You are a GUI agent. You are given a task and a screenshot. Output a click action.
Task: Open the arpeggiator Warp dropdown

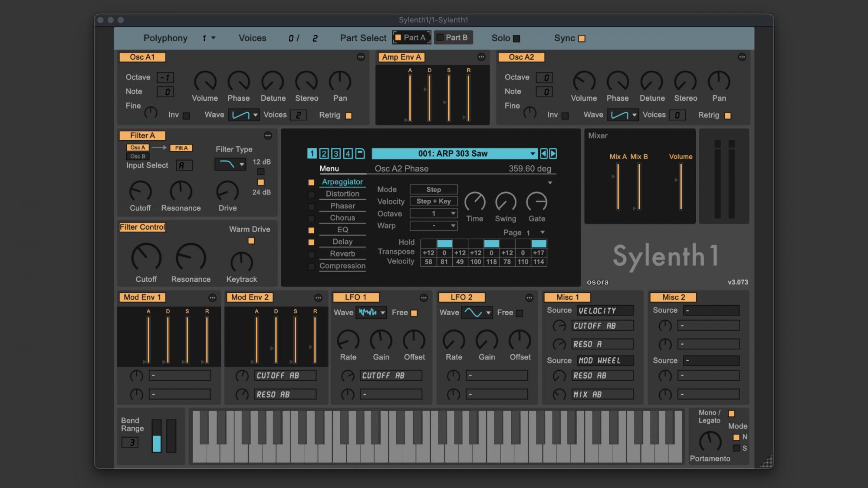click(434, 226)
